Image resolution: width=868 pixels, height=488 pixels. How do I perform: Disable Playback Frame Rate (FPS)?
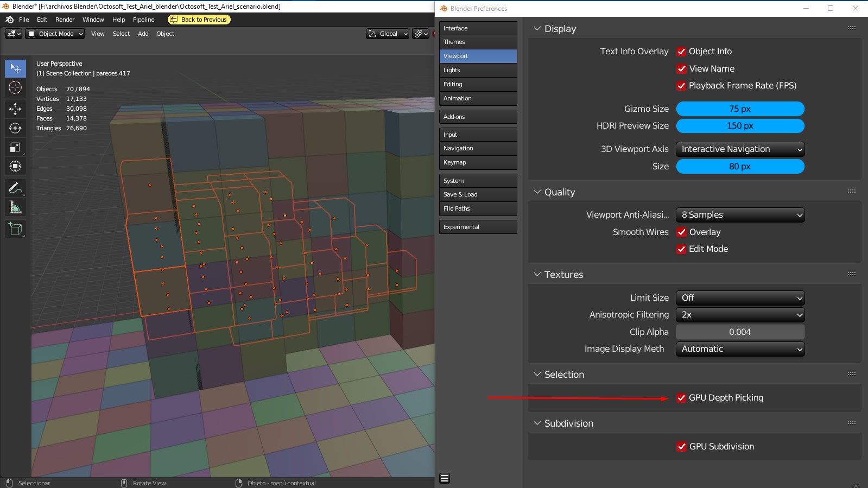click(681, 86)
